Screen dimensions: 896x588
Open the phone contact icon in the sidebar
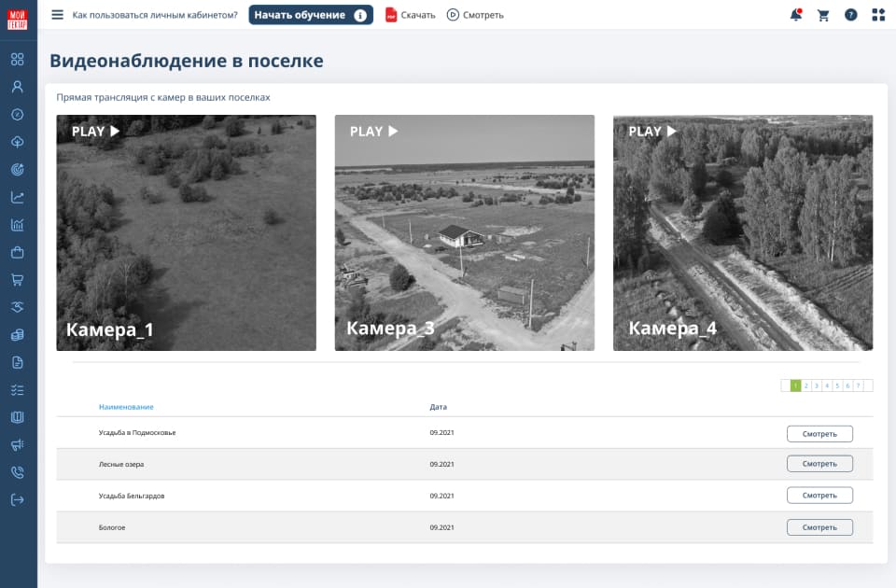[17, 471]
